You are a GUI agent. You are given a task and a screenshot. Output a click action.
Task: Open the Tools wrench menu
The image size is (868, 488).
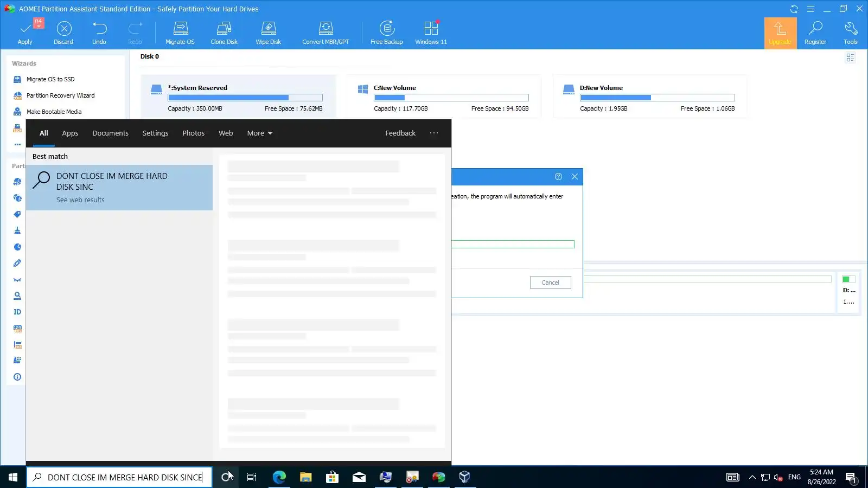tap(851, 33)
